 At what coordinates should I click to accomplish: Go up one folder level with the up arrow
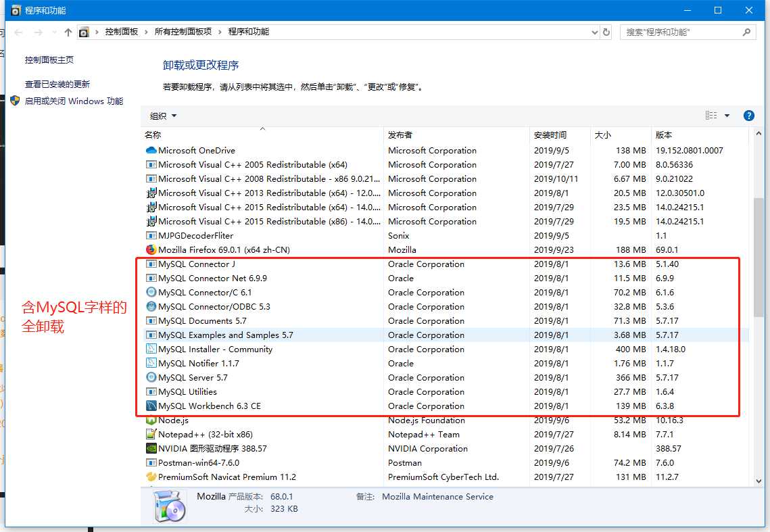(68, 32)
